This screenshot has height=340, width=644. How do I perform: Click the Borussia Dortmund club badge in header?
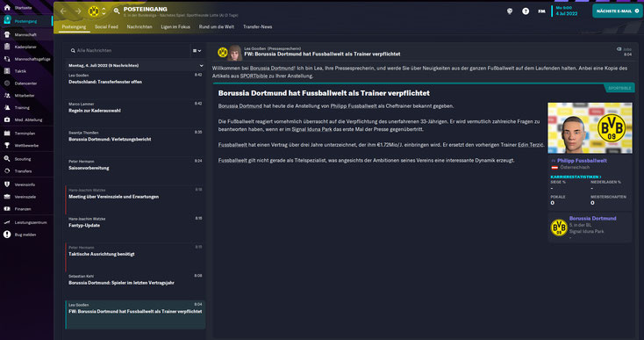coord(94,11)
